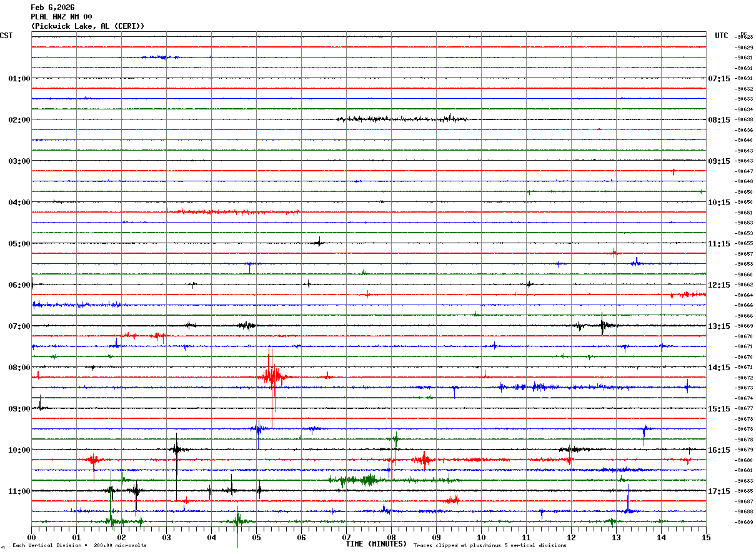This screenshot has width=756, height=554.
Task: Click the 11:00 CST time label
Action: (x=19, y=491)
